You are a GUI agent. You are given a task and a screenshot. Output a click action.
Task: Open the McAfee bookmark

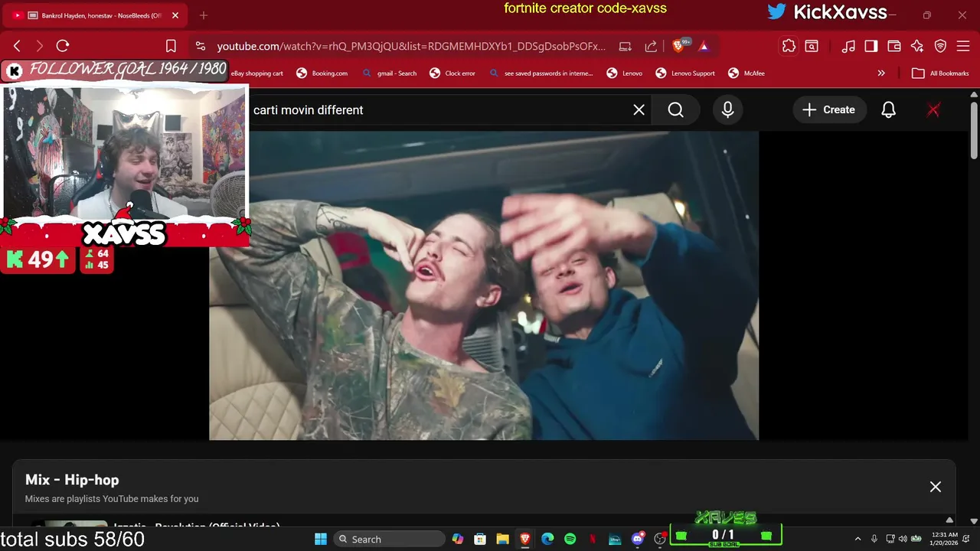pyautogui.click(x=746, y=73)
